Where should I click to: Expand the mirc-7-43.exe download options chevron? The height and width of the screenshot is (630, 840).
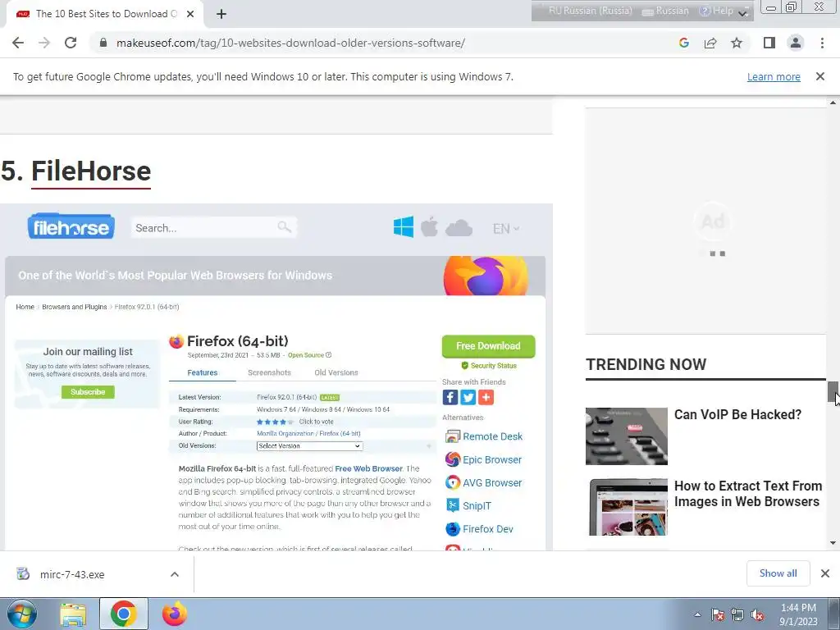[x=175, y=574]
